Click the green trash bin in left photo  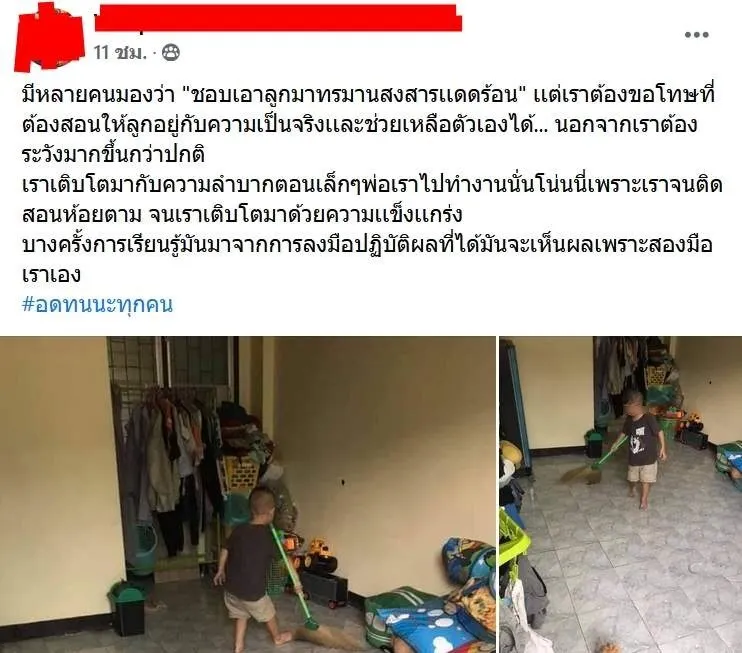pyautogui.click(x=126, y=608)
